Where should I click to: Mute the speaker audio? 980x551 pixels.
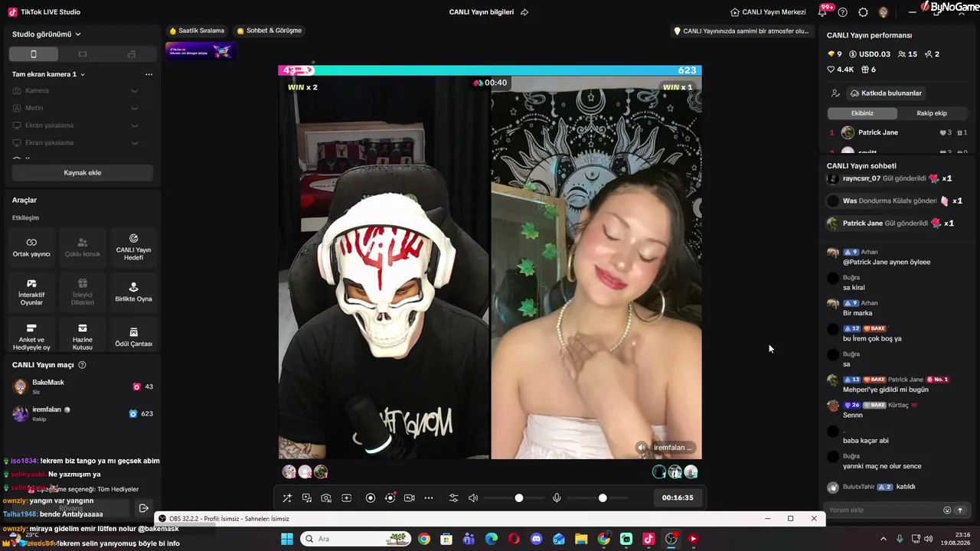pos(473,498)
